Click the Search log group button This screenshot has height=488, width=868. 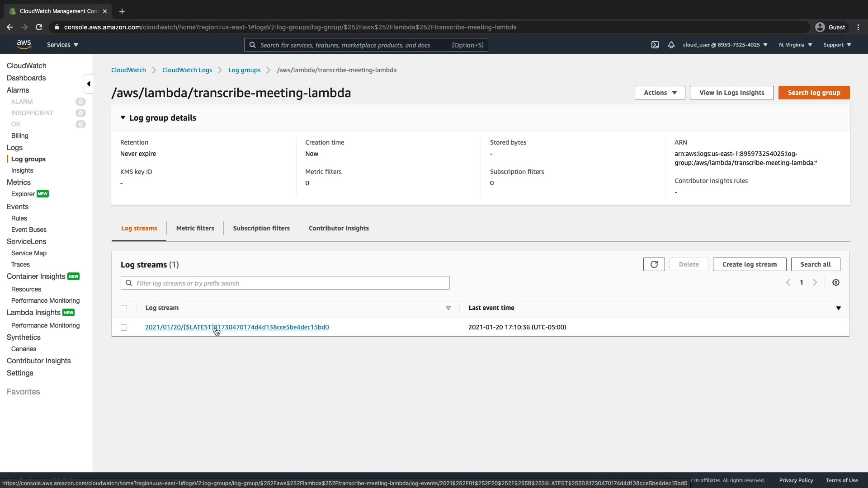tap(814, 93)
